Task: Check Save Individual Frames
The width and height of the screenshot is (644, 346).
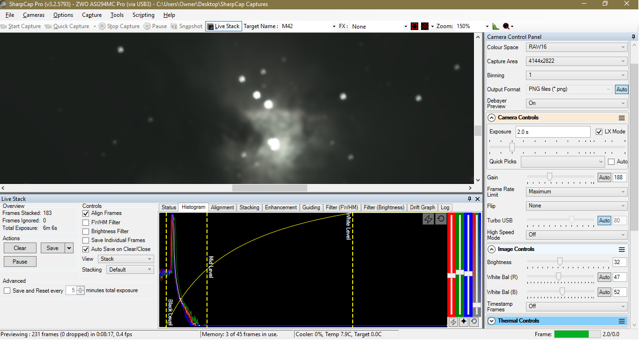Action: tap(86, 240)
